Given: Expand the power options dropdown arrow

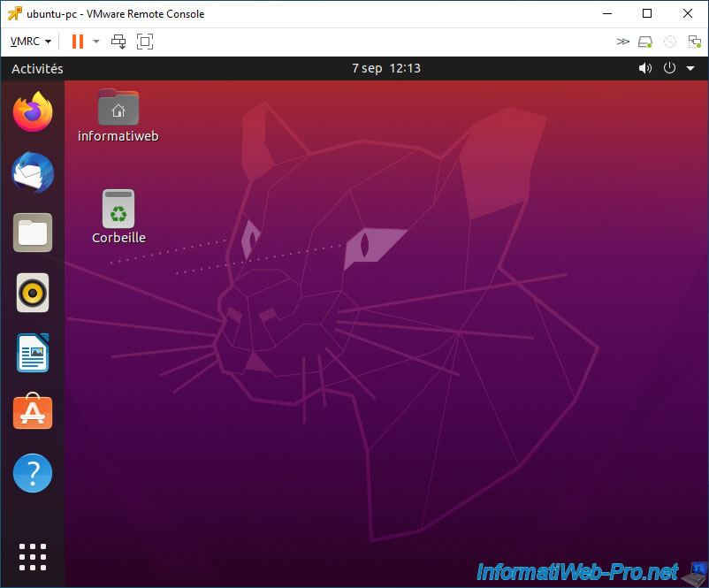Looking at the screenshot, I should [x=95, y=42].
